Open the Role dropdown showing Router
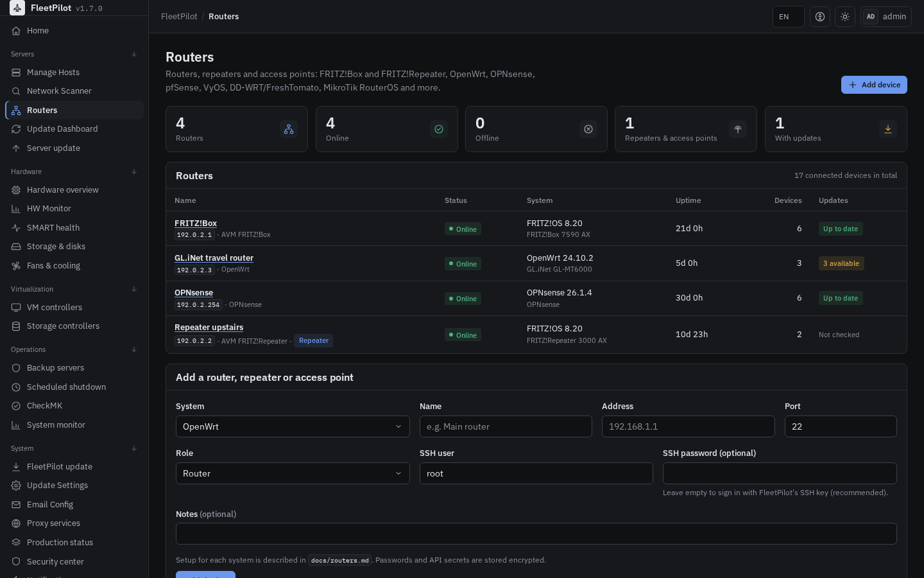The width and height of the screenshot is (924, 578). [293, 473]
